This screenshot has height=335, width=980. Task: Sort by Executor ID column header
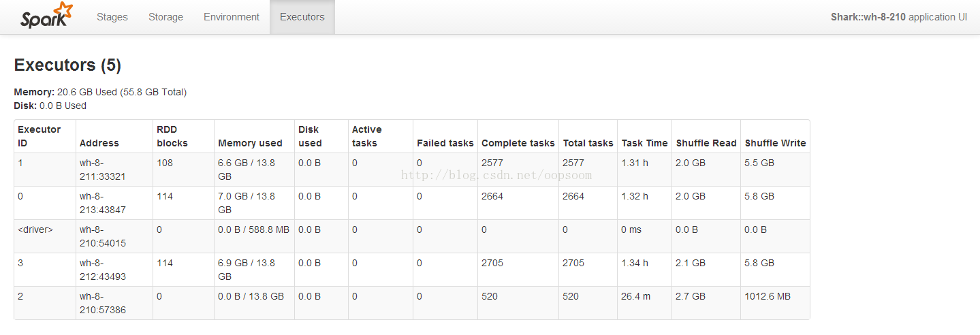[39, 136]
